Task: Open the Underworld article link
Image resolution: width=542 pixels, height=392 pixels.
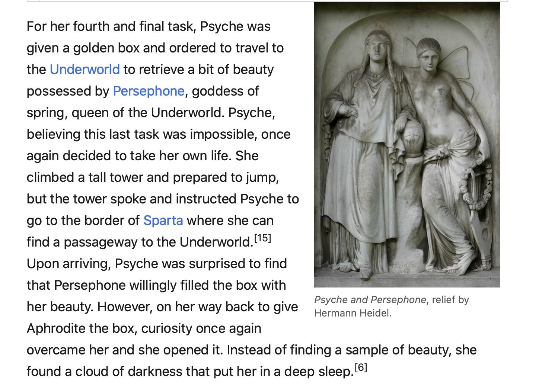Action: pos(85,70)
